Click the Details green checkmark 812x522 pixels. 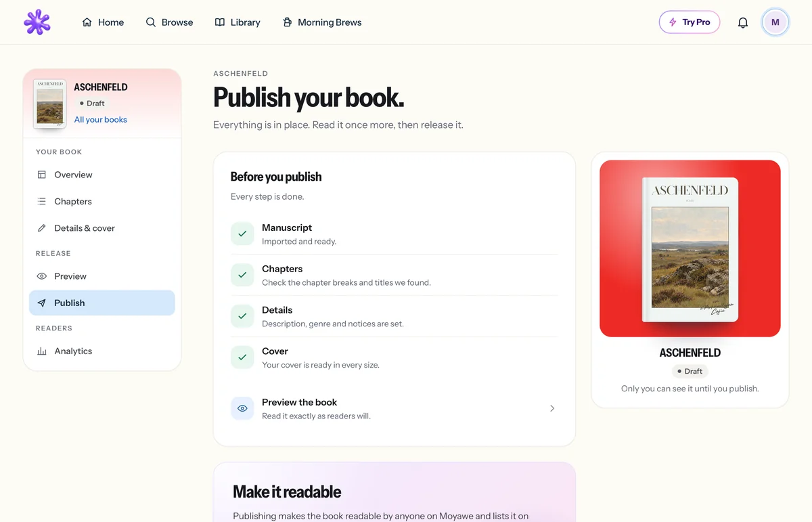242,316
